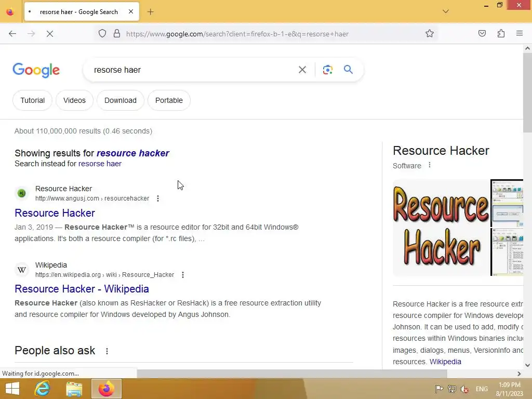Click the scroll up arrow
The height and width of the screenshot is (399, 532).
527,48
